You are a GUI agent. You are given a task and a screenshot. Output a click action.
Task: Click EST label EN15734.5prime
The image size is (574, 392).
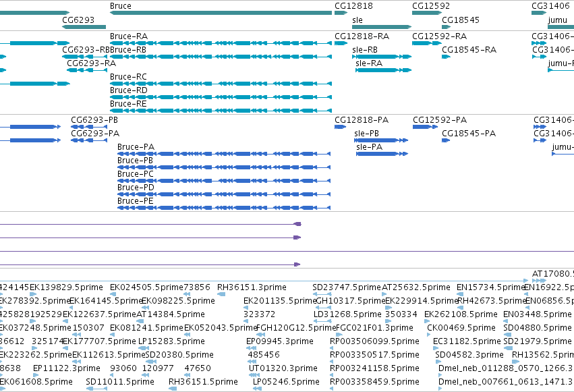491,287
